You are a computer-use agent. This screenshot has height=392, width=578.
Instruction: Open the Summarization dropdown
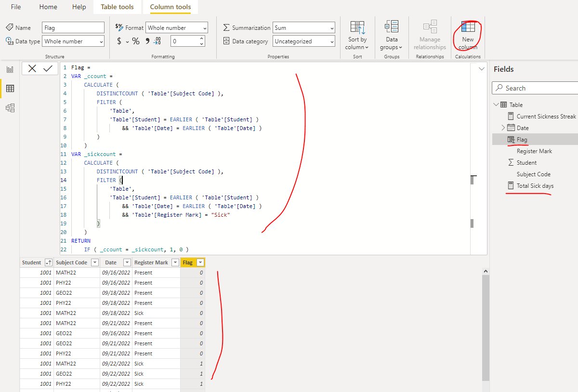pyautogui.click(x=304, y=28)
